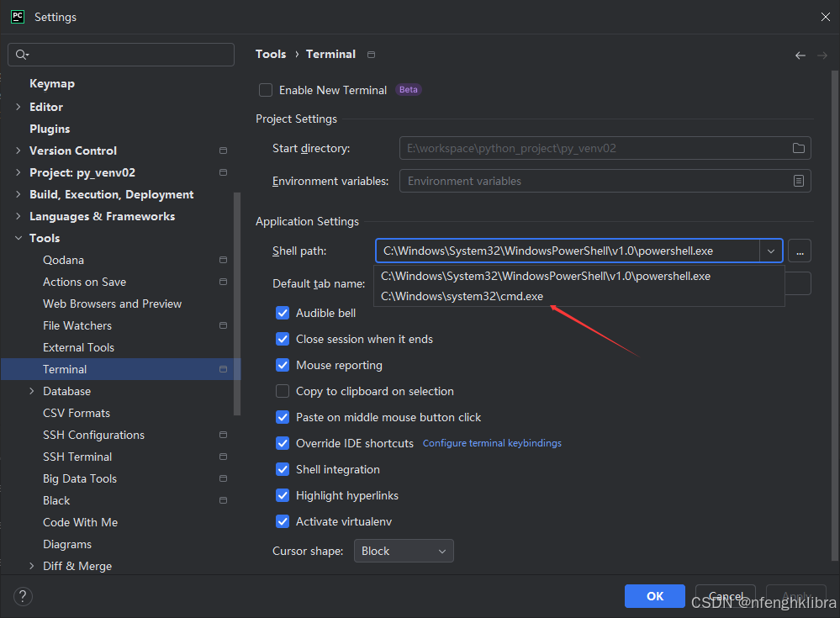Screen dimensions: 840x618
Task: Open the Cursor shape Block dropdown
Action: click(404, 551)
